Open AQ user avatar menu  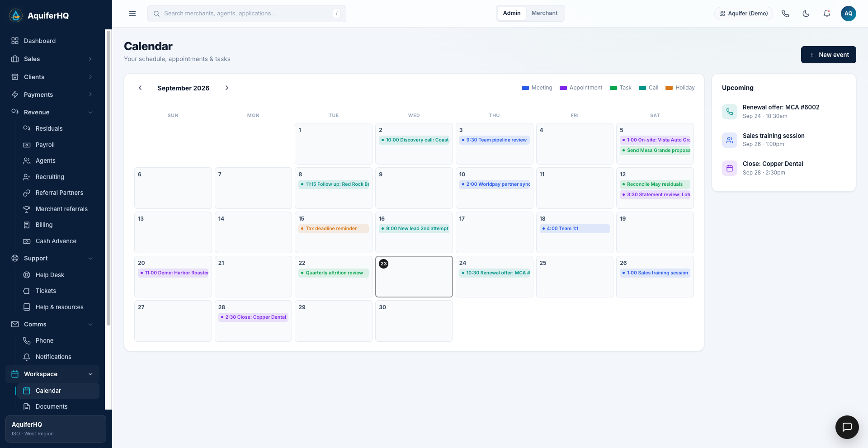[x=849, y=14]
